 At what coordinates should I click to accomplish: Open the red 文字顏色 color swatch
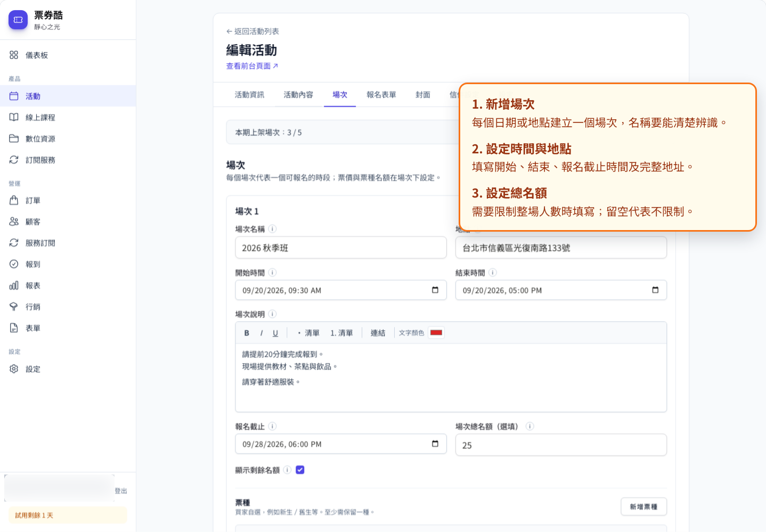tap(436, 333)
